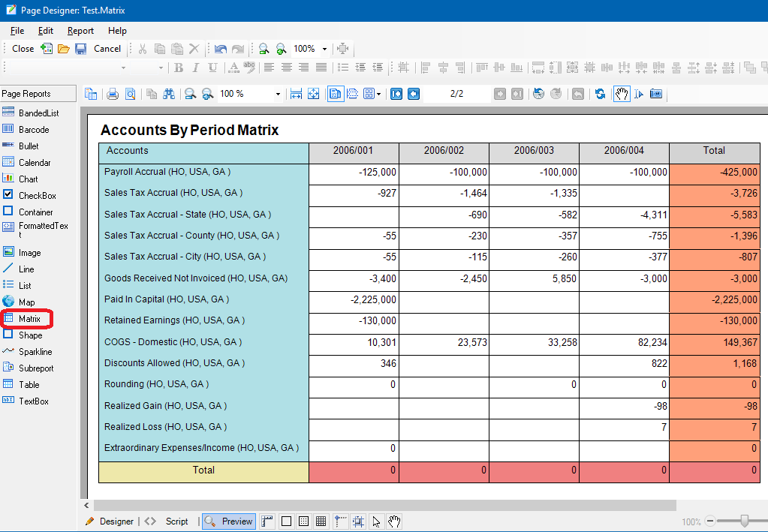Toggle single page view mode
The height and width of the screenshot is (532, 768).
point(336,94)
